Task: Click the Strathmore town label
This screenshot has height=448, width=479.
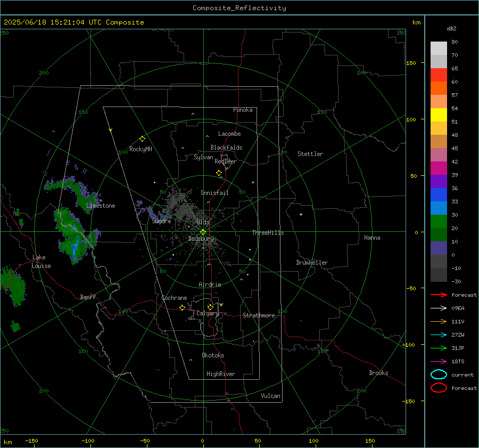Action: (x=259, y=315)
